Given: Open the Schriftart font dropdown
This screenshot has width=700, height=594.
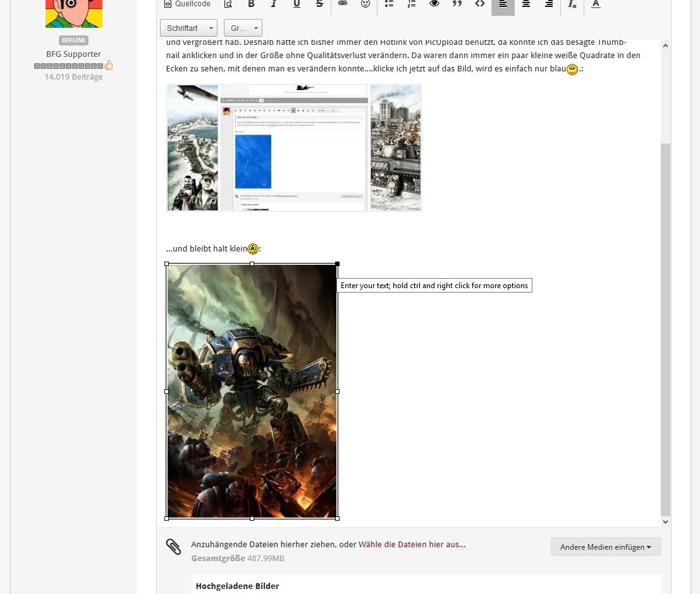Looking at the screenshot, I should 189,28.
